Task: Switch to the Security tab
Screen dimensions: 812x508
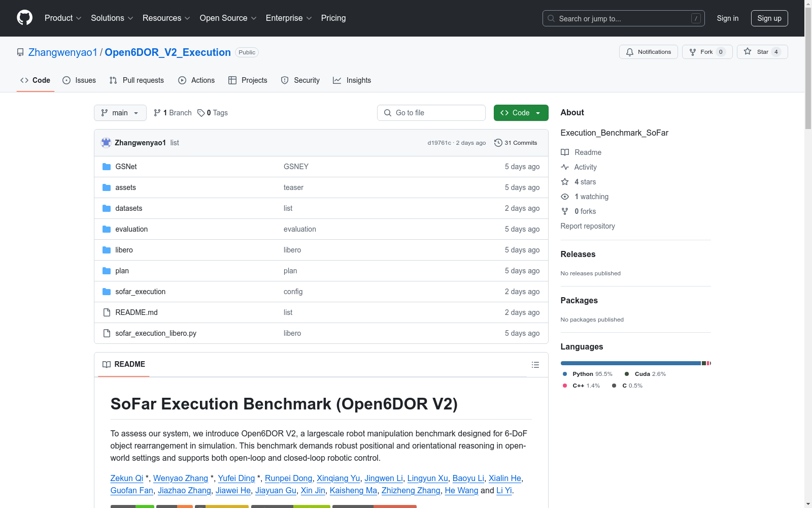Action: (x=300, y=80)
